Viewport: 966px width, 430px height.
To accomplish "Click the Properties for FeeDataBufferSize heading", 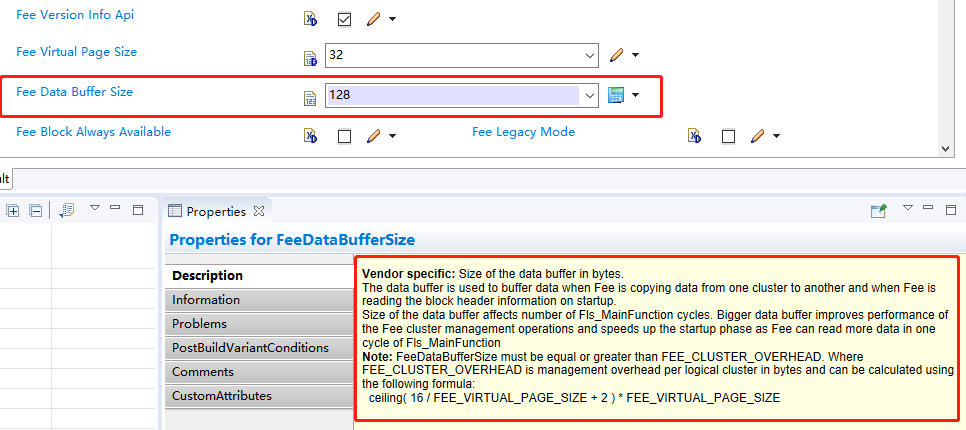I will tap(292, 240).
